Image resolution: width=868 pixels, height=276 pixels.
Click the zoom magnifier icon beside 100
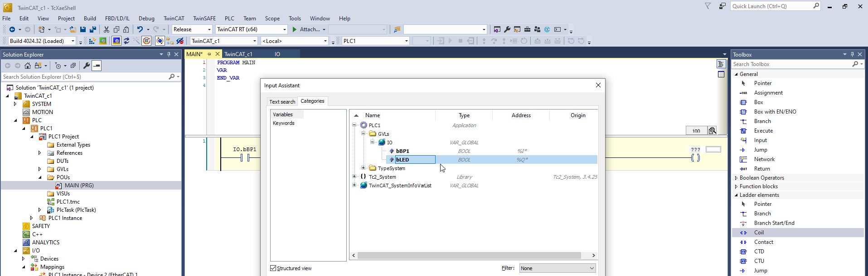pyautogui.click(x=713, y=131)
